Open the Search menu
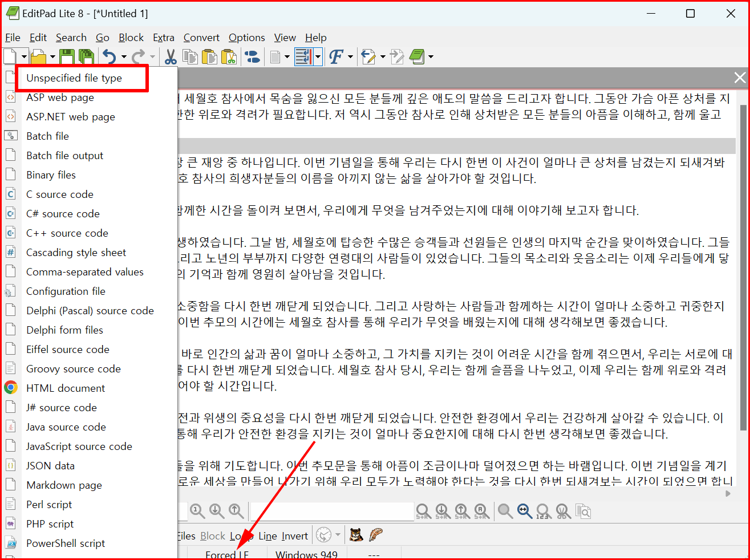The height and width of the screenshot is (560, 750). pyautogui.click(x=71, y=38)
